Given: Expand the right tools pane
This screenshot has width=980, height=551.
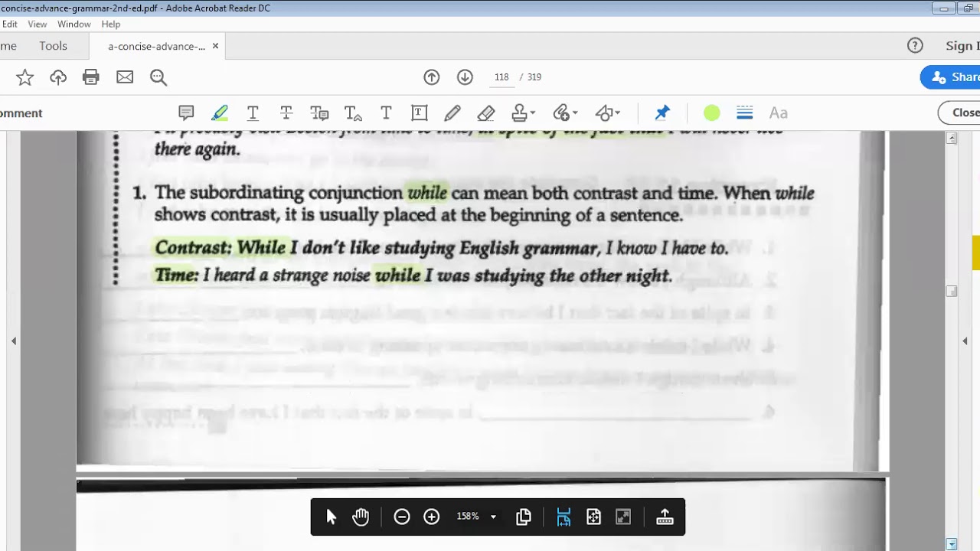Looking at the screenshot, I should pos(965,341).
